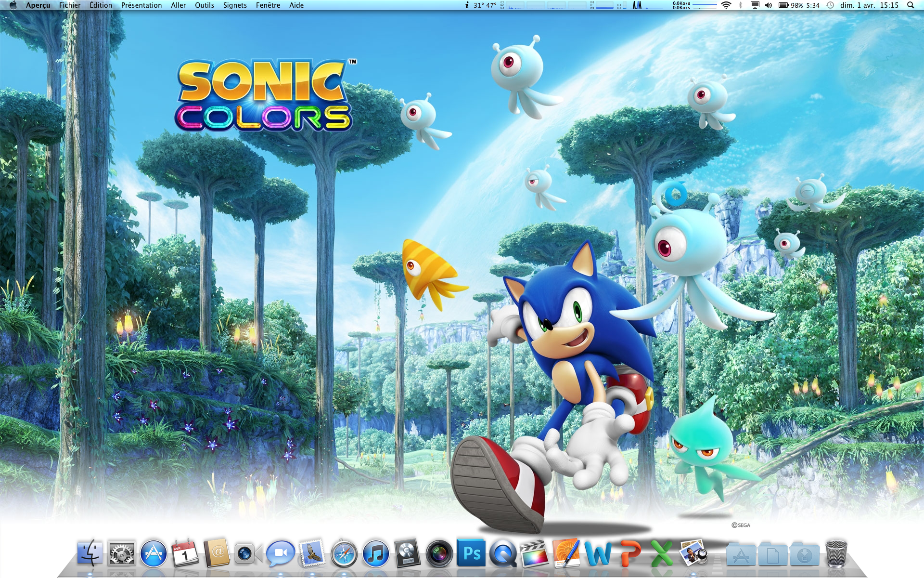
Task: Open network speed 0.0Ko/s monitor
Action: click(694, 5)
